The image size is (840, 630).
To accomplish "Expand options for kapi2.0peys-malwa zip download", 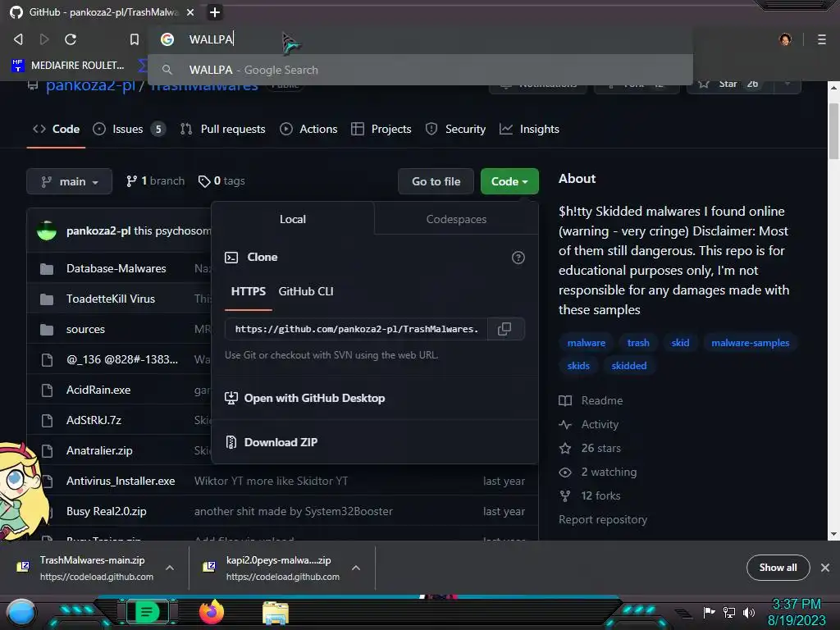I will click(x=356, y=568).
